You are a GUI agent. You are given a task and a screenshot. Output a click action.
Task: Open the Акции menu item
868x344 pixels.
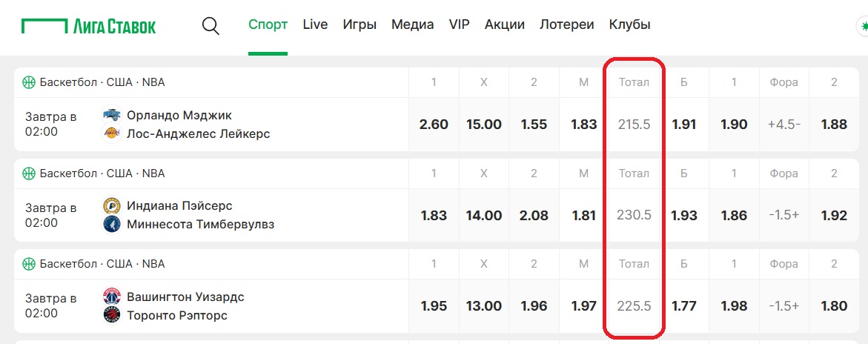505,25
